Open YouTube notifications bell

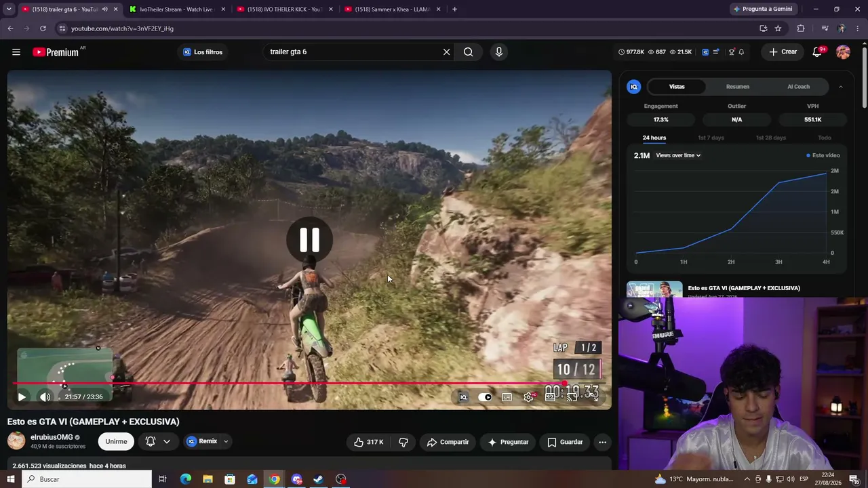tap(818, 52)
